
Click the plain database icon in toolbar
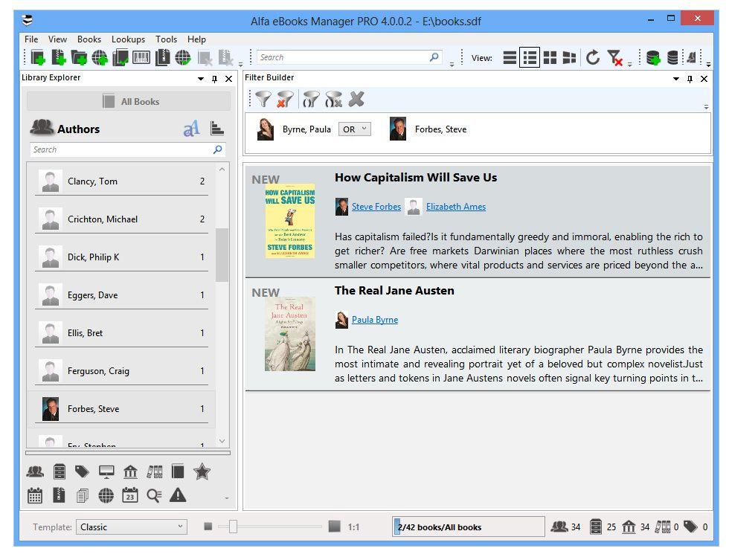[672, 57]
